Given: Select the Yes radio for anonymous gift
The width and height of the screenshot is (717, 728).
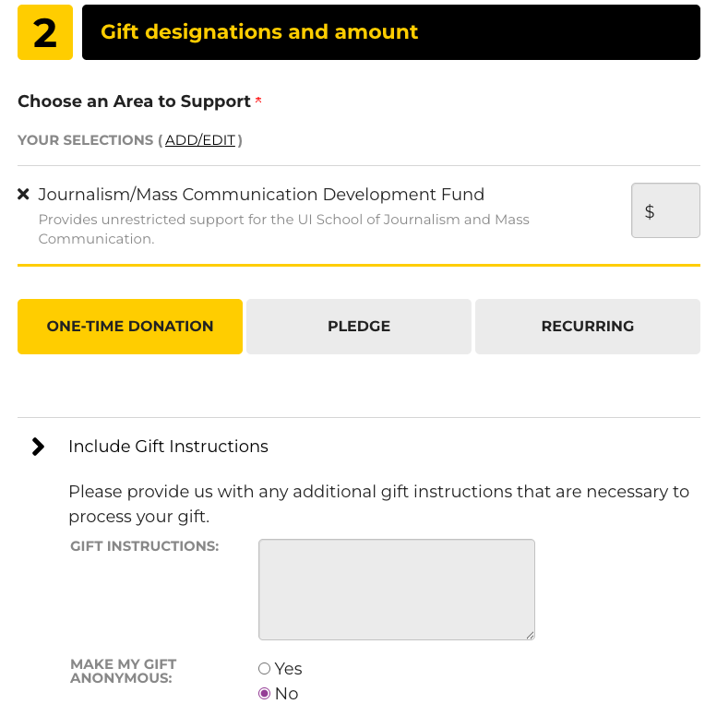Looking at the screenshot, I should [x=265, y=669].
